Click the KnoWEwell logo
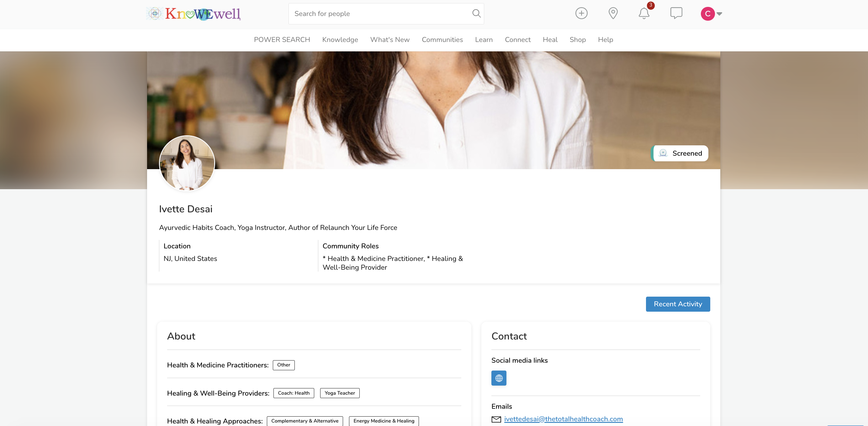This screenshot has width=868, height=426. tap(194, 14)
